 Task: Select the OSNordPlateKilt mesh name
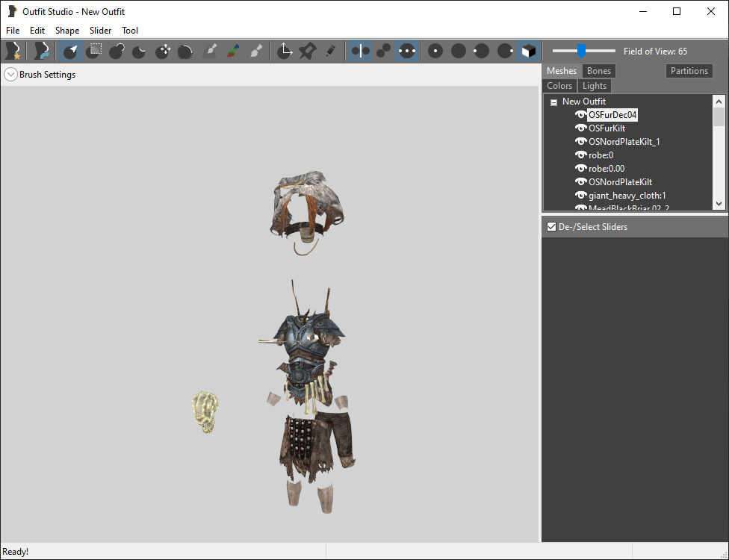coord(620,182)
